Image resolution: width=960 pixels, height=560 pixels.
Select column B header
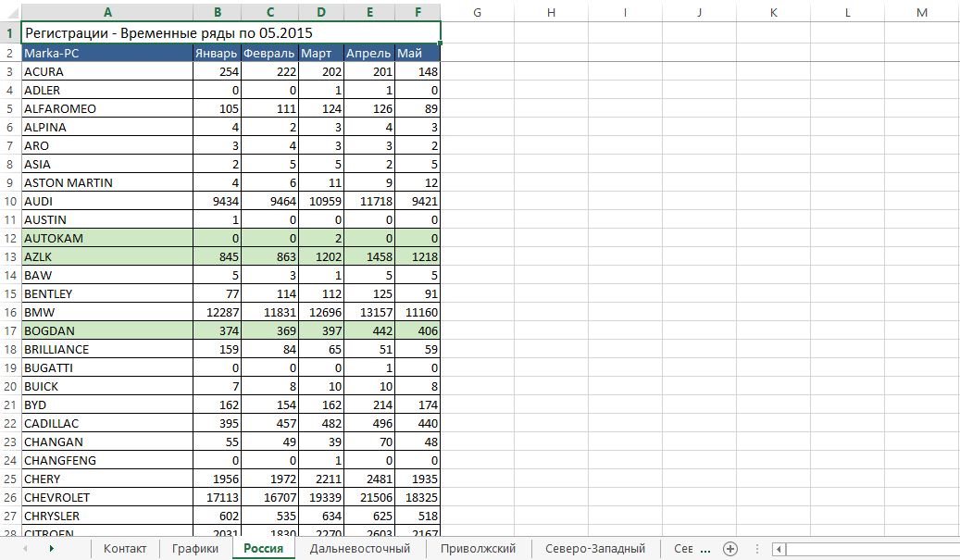tap(218, 12)
